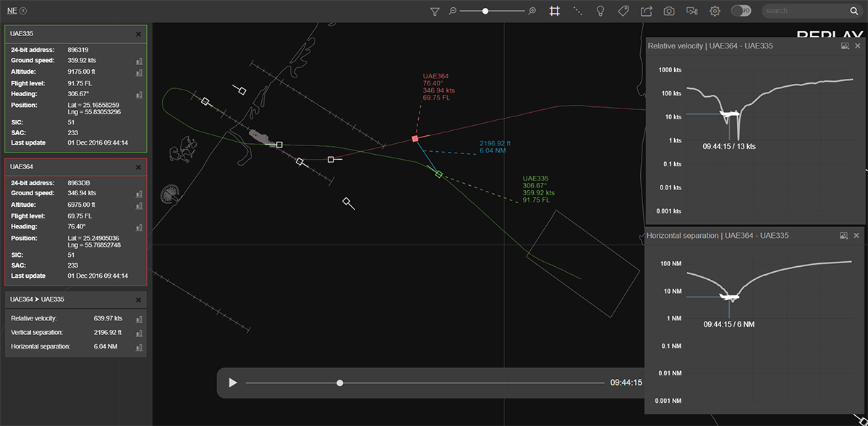Click the export/share arrow icon
Viewport: 868px width, 426px height.
(x=644, y=11)
